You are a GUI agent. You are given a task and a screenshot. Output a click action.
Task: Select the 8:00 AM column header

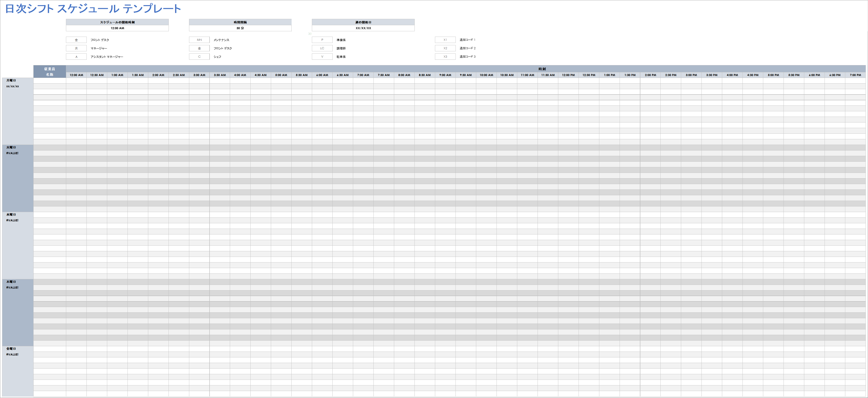(404, 75)
